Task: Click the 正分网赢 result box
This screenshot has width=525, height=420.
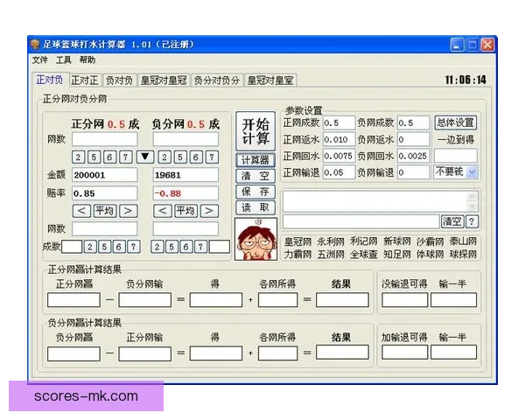Action: (73, 300)
